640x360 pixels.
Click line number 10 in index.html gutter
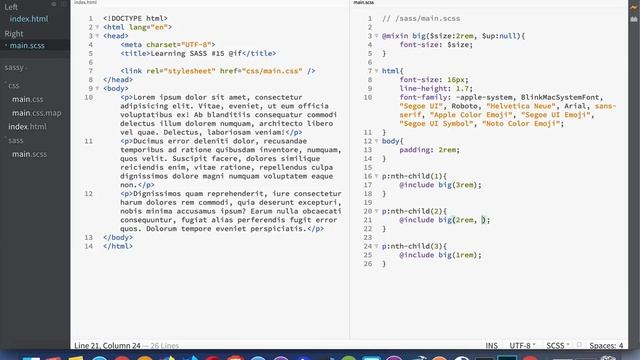[89, 97]
